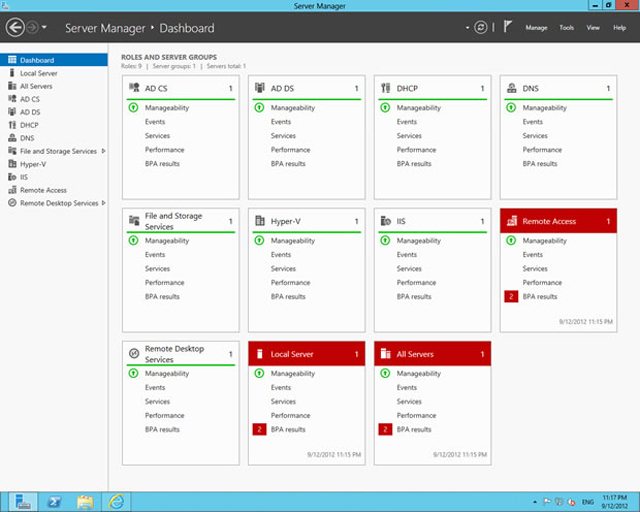Expand File and Storage Services submenu arrow
Image resolution: width=640 pixels, height=512 pixels.
[104, 151]
